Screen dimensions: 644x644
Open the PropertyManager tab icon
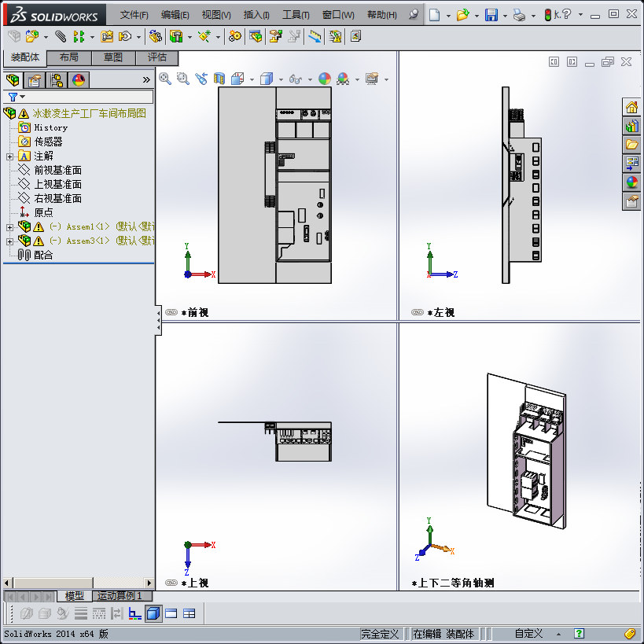click(x=35, y=80)
